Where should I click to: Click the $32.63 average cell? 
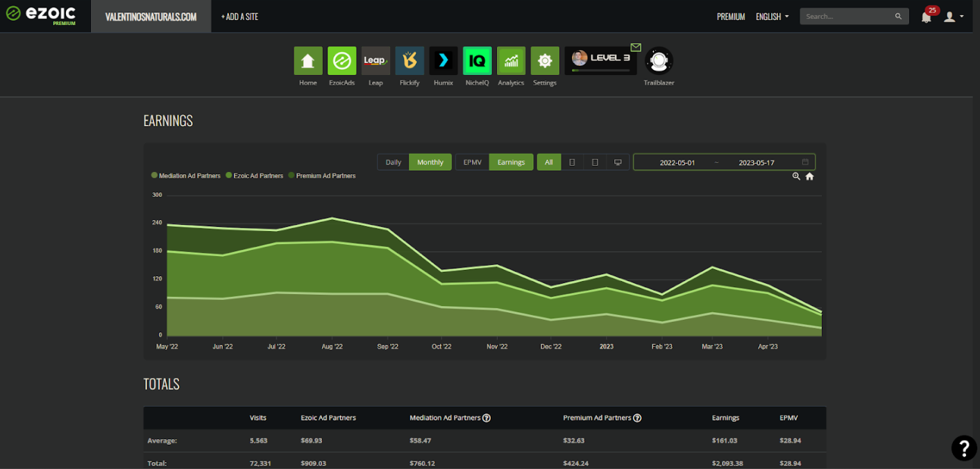coord(574,441)
